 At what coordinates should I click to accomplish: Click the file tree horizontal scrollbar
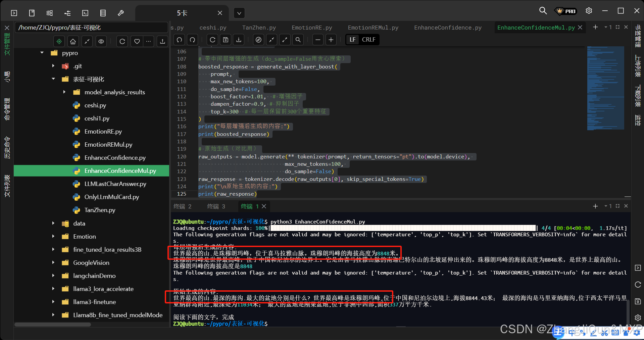click(x=53, y=325)
